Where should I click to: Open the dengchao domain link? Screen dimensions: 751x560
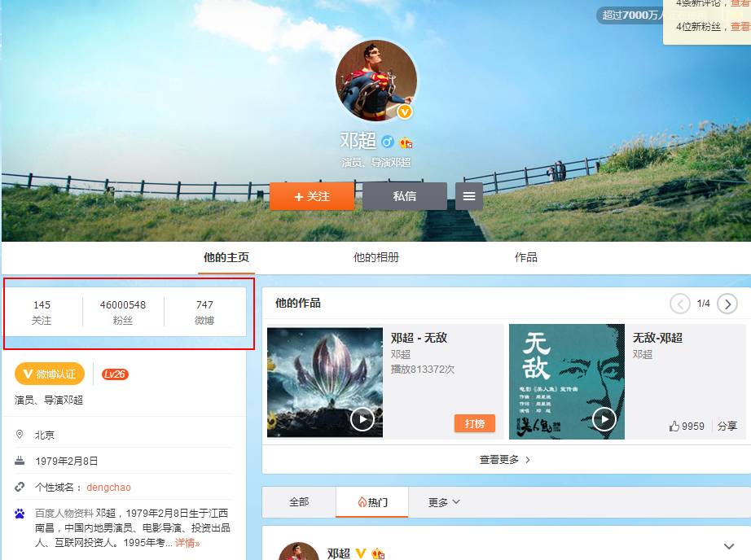108,488
